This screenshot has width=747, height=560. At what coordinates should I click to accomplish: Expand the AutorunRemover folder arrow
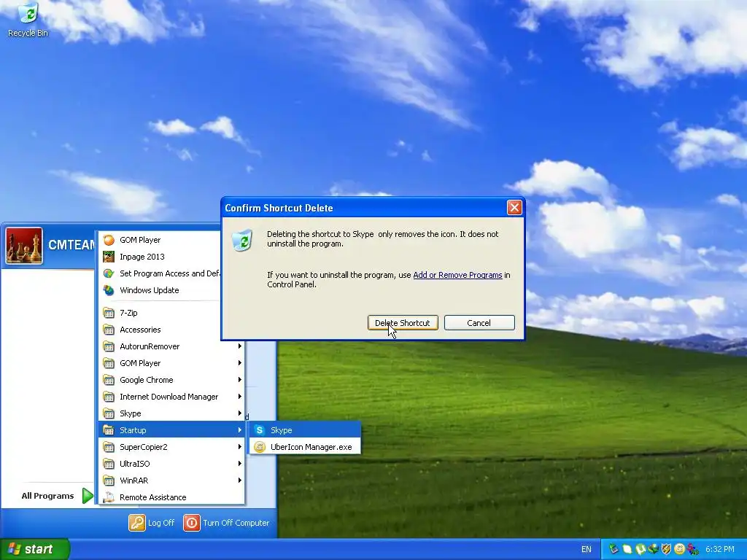pos(239,346)
